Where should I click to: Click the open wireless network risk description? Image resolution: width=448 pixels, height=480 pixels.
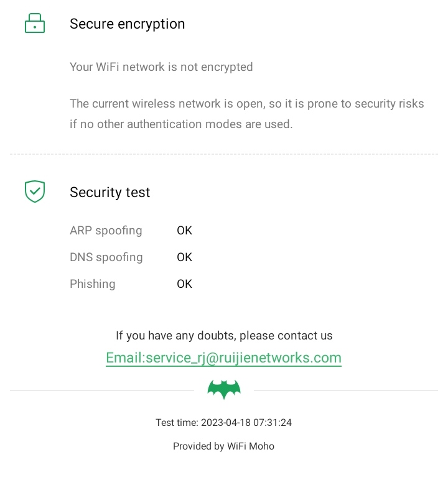(246, 114)
